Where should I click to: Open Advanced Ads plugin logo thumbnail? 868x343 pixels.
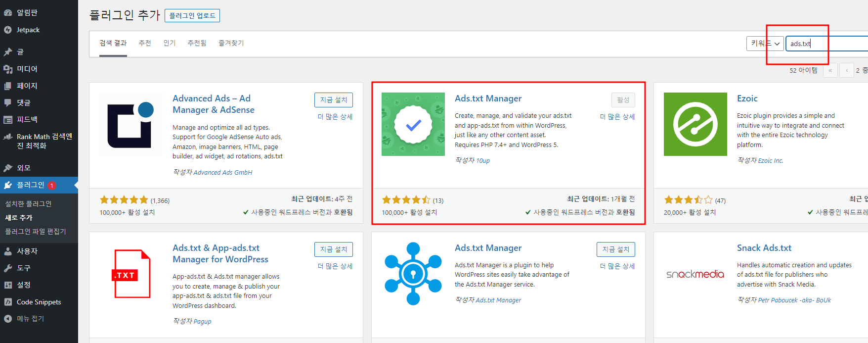(x=131, y=124)
